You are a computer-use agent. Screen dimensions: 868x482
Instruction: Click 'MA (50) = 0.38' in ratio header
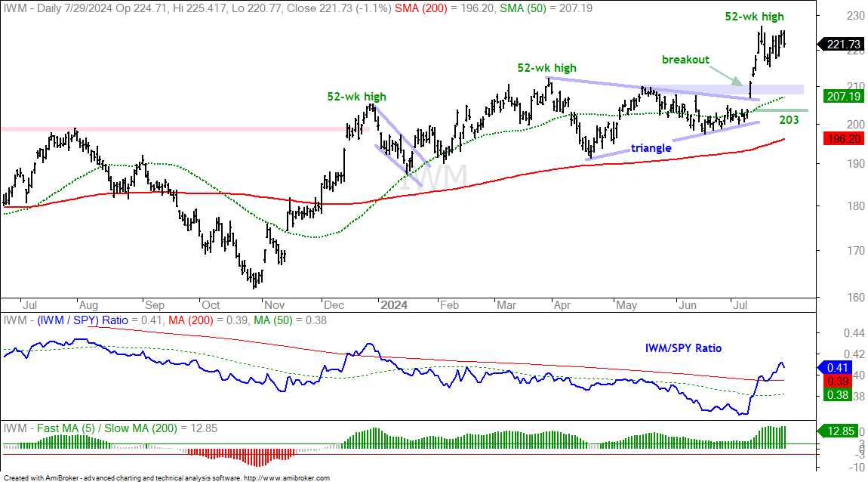point(291,320)
